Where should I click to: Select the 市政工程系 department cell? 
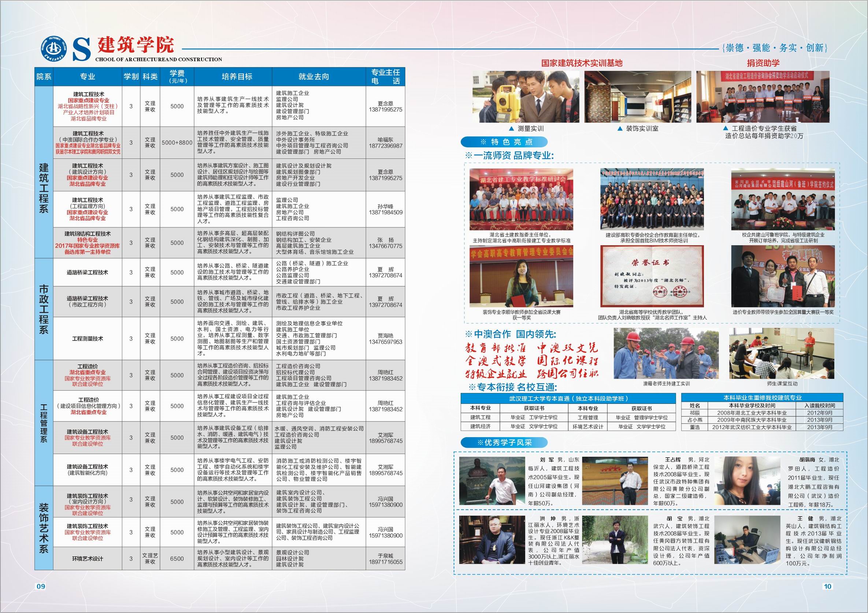point(44,309)
